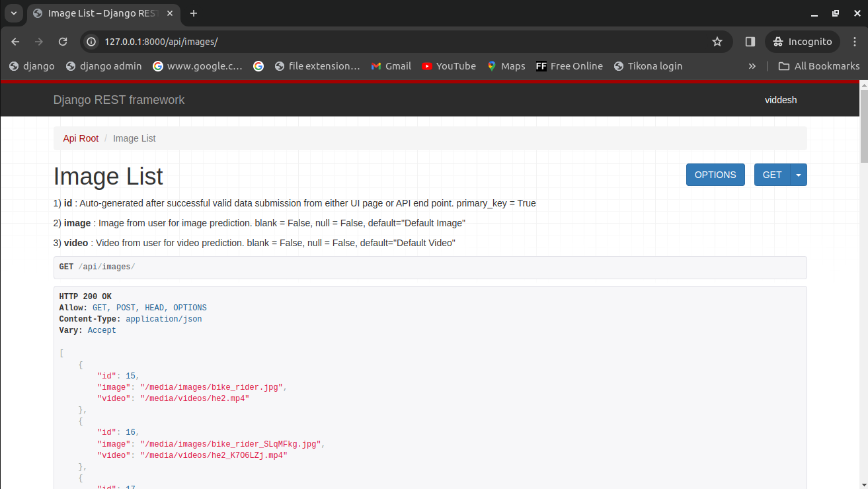Send a GET request
The width and height of the screenshot is (868, 489).
click(772, 175)
